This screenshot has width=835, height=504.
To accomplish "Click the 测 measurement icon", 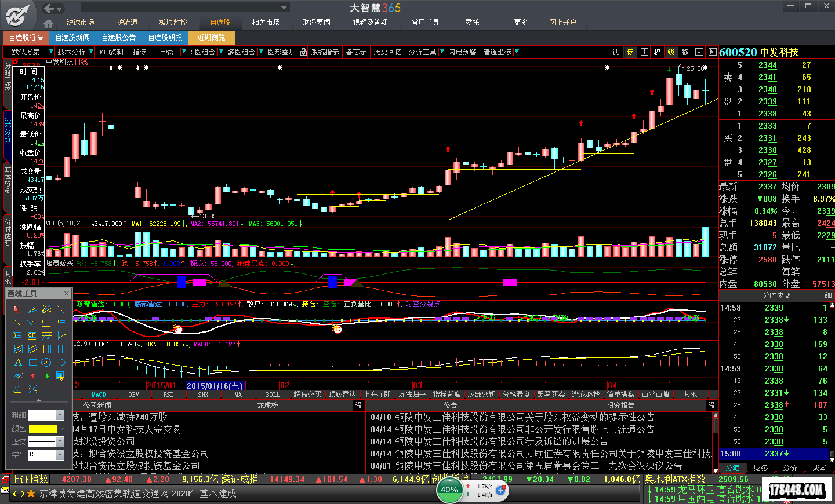I will 616,52.
